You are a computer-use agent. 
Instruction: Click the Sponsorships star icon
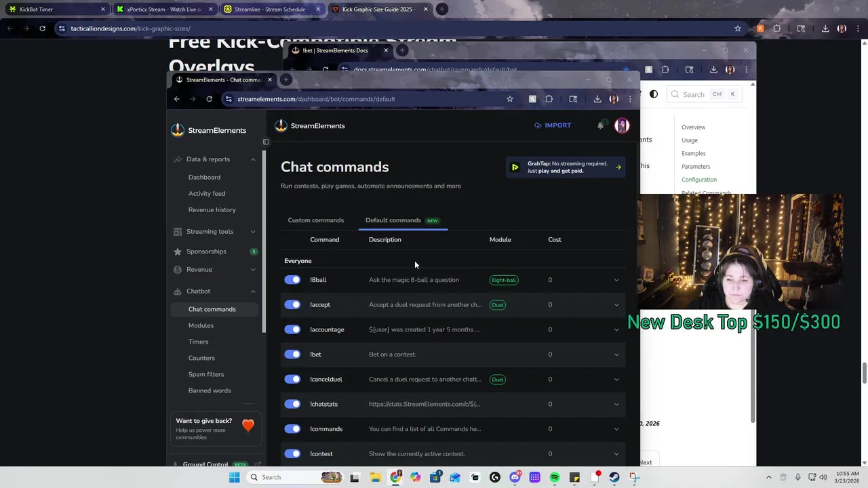pyautogui.click(x=178, y=251)
